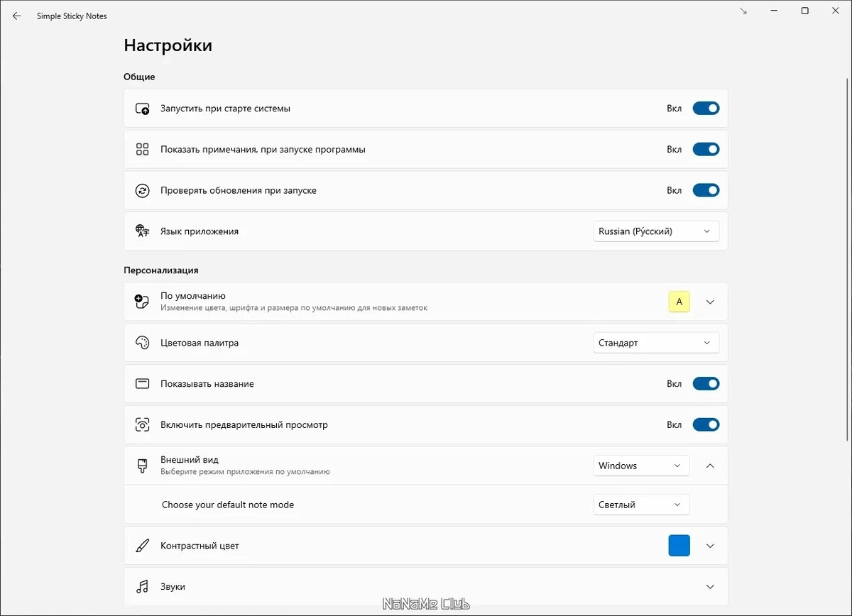
Task: Close the Simple Sticky Notes window
Action: point(836,11)
